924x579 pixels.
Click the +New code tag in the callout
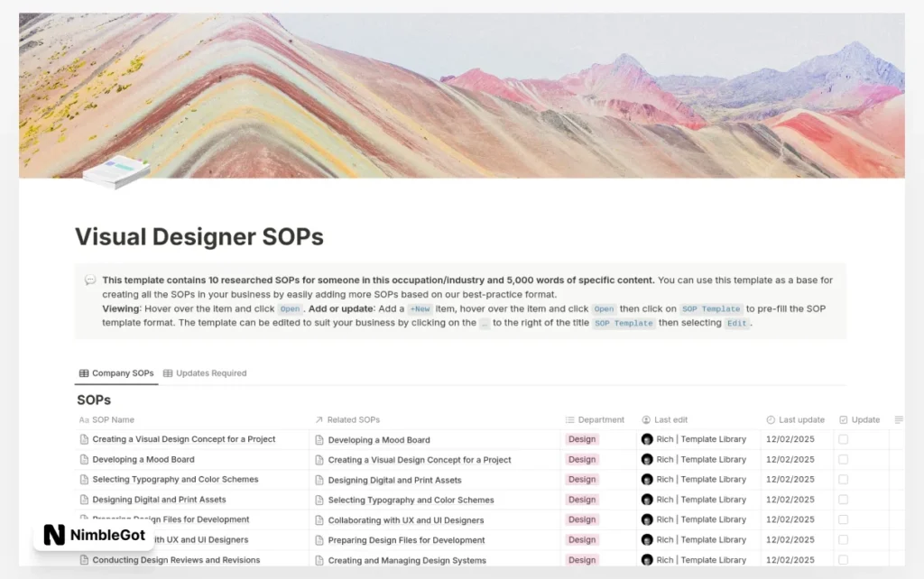pyautogui.click(x=420, y=308)
